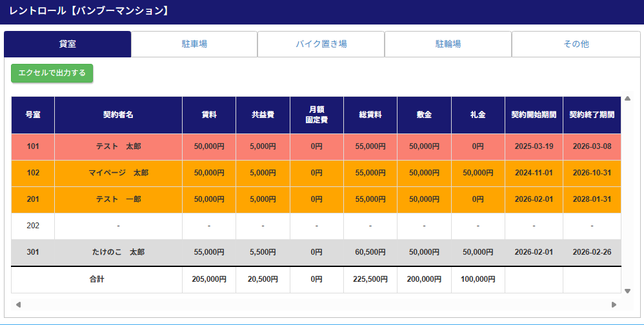Select the 貸室 tab
Image resolution: width=644 pixels, height=325 pixels.
click(67, 44)
